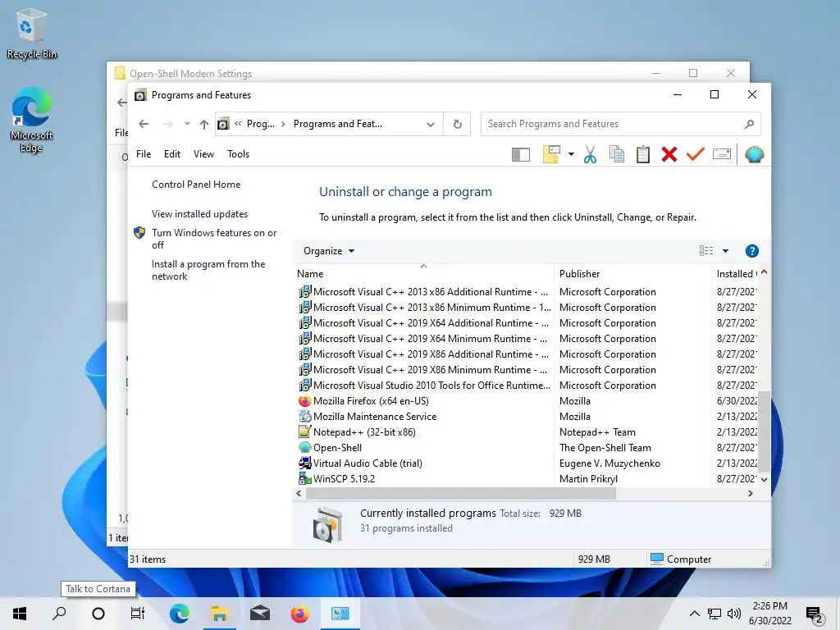Click the Refresh button
840x630 pixels.
458,125
